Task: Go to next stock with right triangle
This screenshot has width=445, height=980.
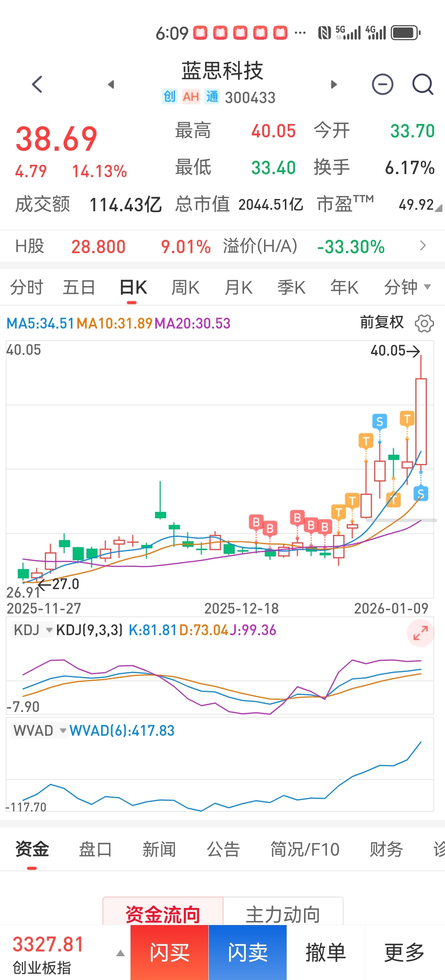Action: click(334, 84)
